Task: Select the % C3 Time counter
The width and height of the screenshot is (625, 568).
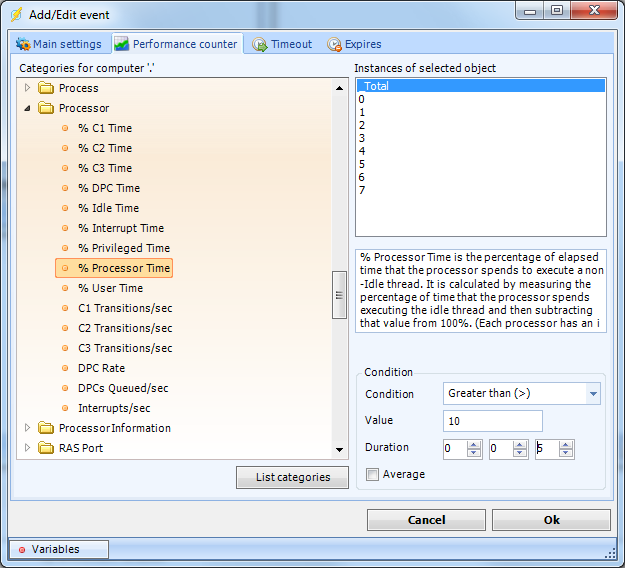Action: point(105,168)
